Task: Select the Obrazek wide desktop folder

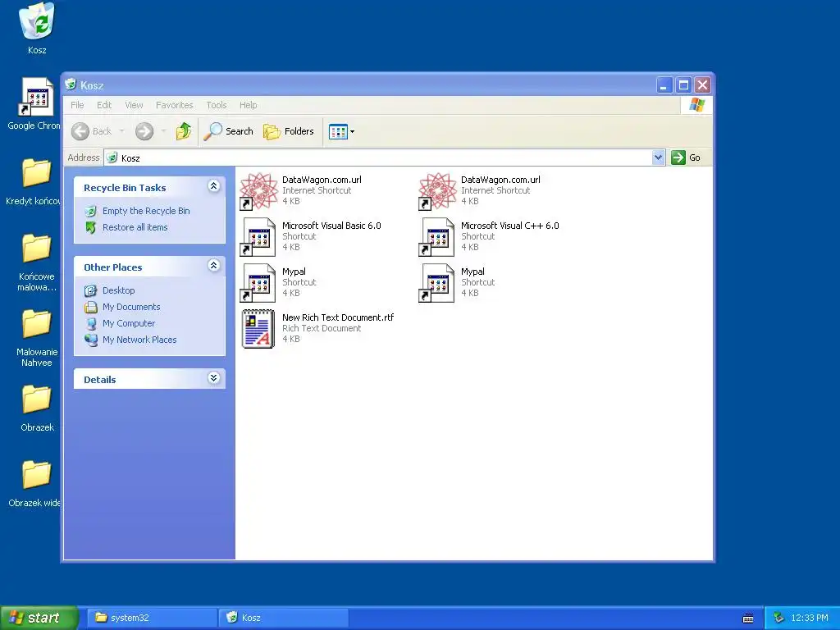Action: [x=35, y=484]
